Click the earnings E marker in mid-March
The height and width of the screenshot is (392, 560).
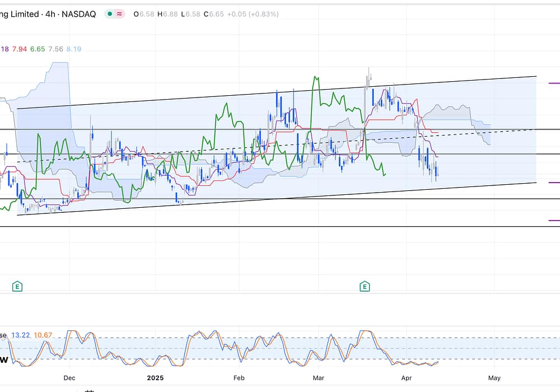(x=365, y=286)
